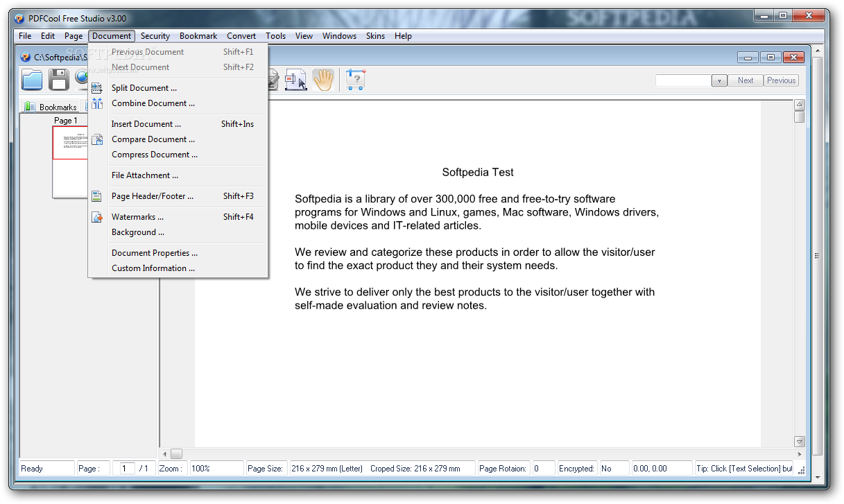
Task: Select Compress Document menu entry
Action: (x=178, y=155)
